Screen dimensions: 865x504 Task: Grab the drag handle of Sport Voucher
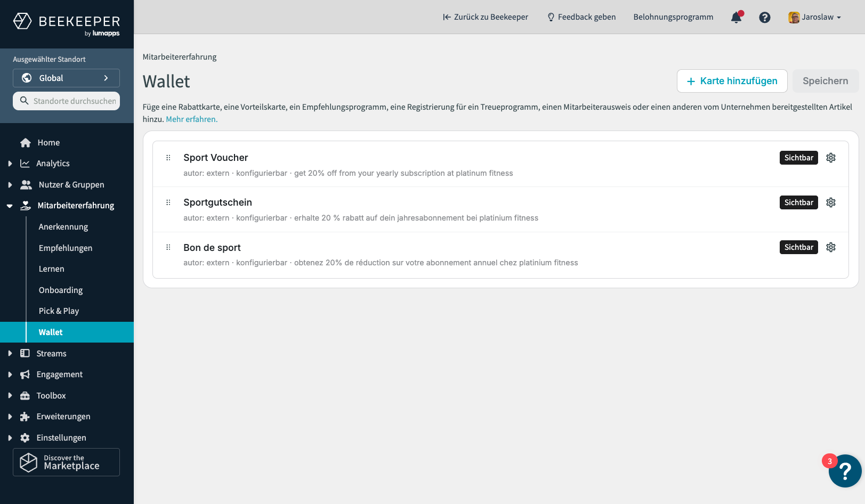tap(168, 158)
